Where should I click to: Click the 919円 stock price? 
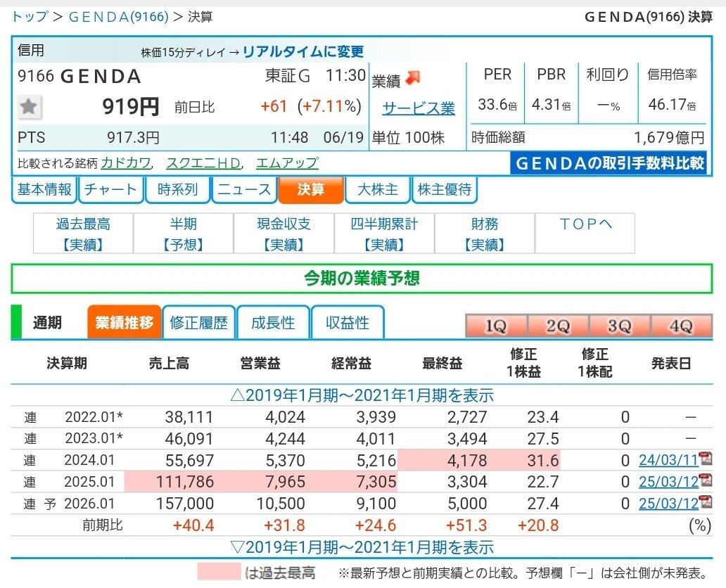click(131, 107)
